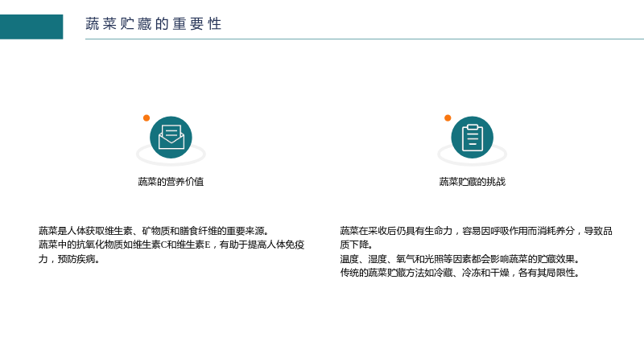Viewport: 644px width, 362px height.
Task: Select the line starting 温度、湿度、氧气和光照
Action: coord(460,259)
